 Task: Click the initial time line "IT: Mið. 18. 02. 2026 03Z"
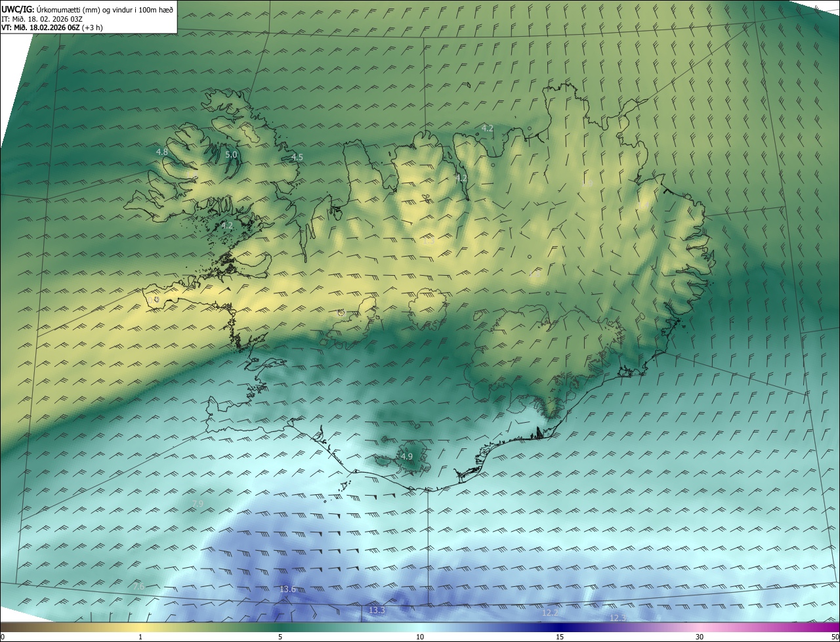coord(41,18)
